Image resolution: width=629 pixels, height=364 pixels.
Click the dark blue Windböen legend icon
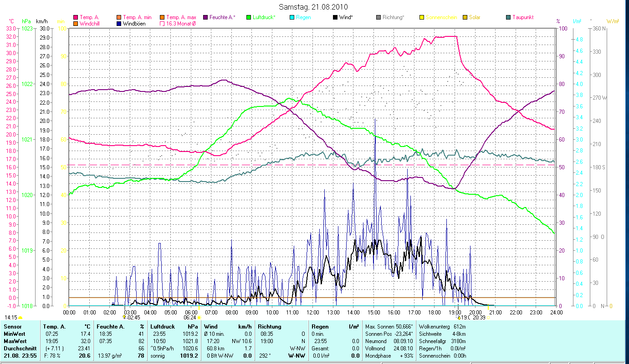[x=119, y=24]
